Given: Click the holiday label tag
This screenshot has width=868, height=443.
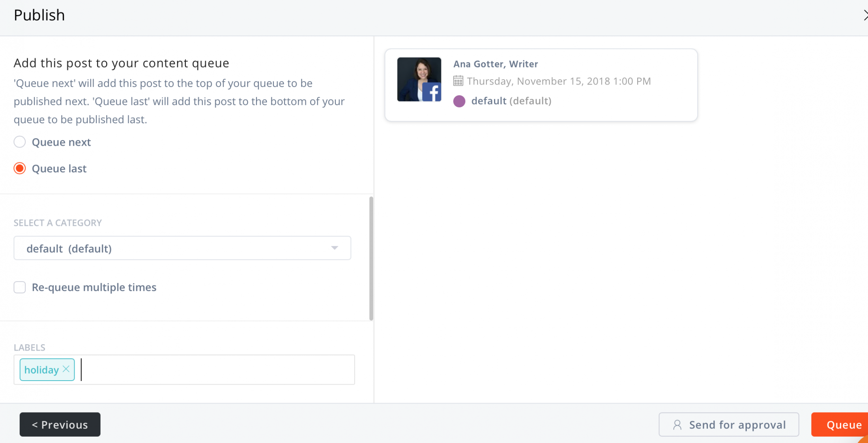Looking at the screenshot, I should point(41,370).
